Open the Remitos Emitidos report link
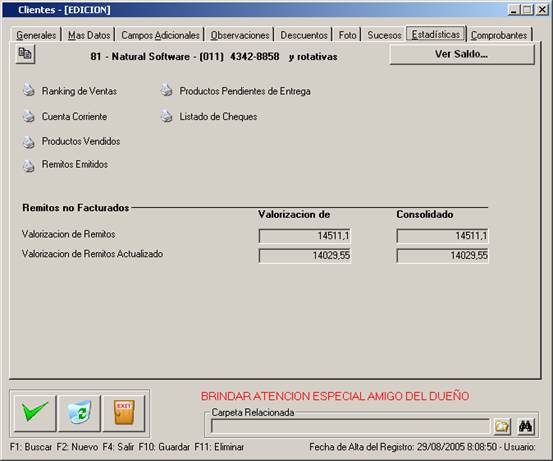This screenshot has height=461, width=553. (75, 164)
